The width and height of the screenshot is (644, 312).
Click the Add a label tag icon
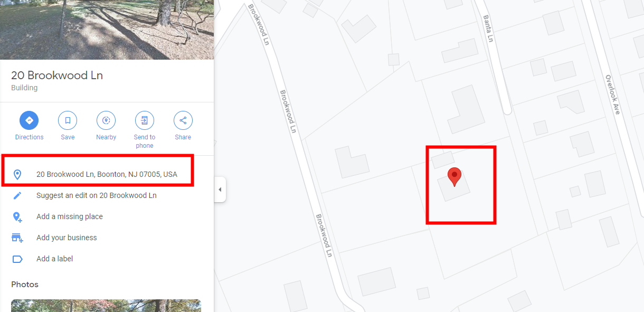(x=17, y=259)
